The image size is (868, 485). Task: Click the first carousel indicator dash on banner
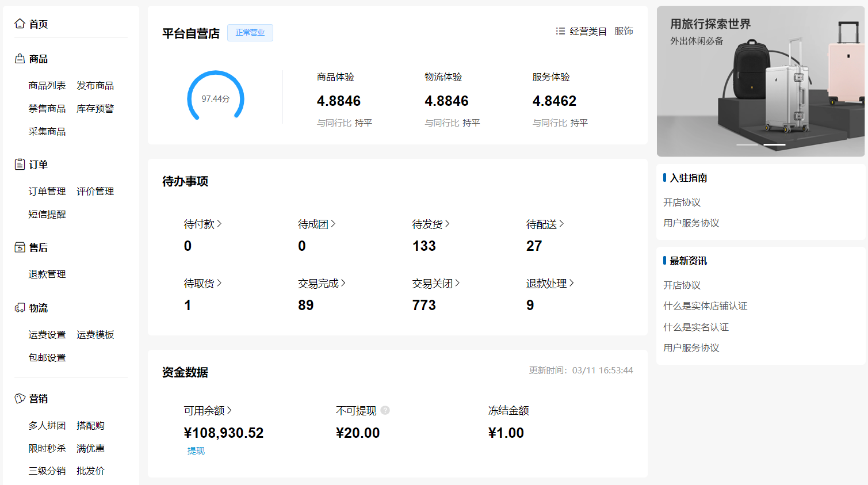click(x=747, y=144)
